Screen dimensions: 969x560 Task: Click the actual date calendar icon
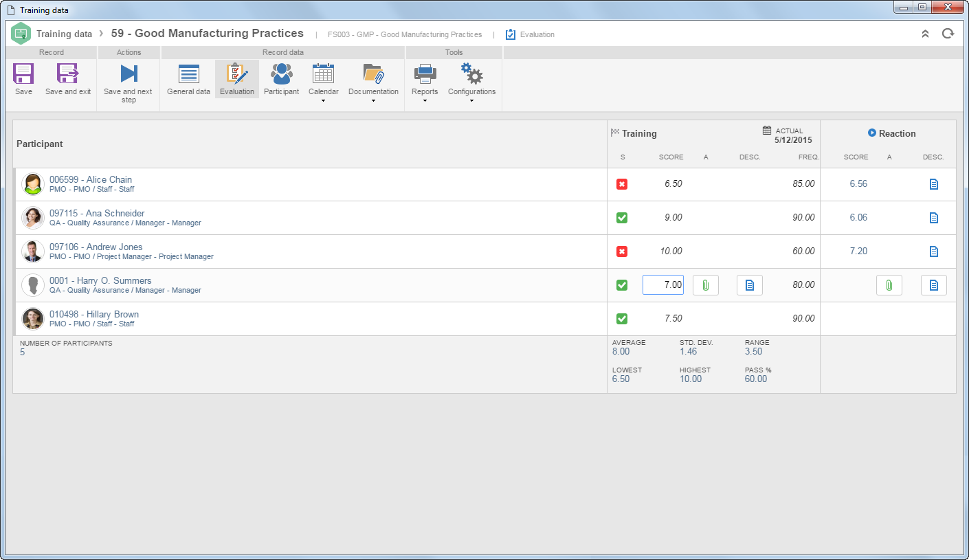tap(767, 130)
